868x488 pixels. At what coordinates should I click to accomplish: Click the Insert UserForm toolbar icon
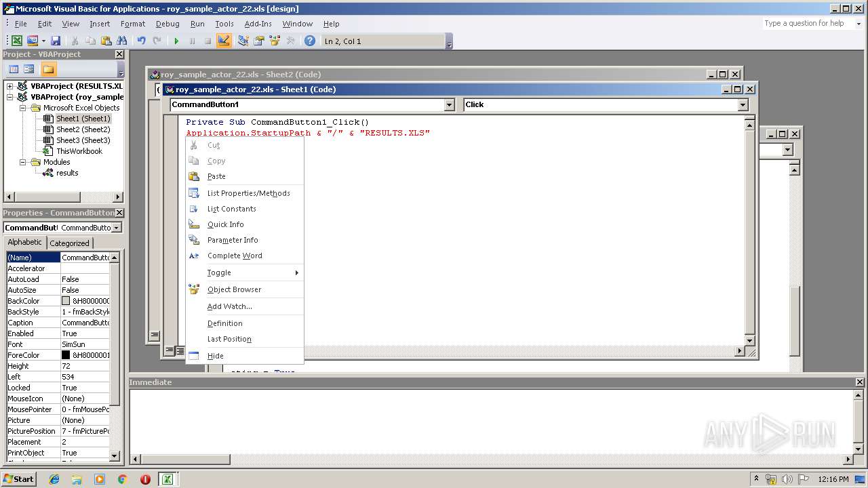(32, 41)
